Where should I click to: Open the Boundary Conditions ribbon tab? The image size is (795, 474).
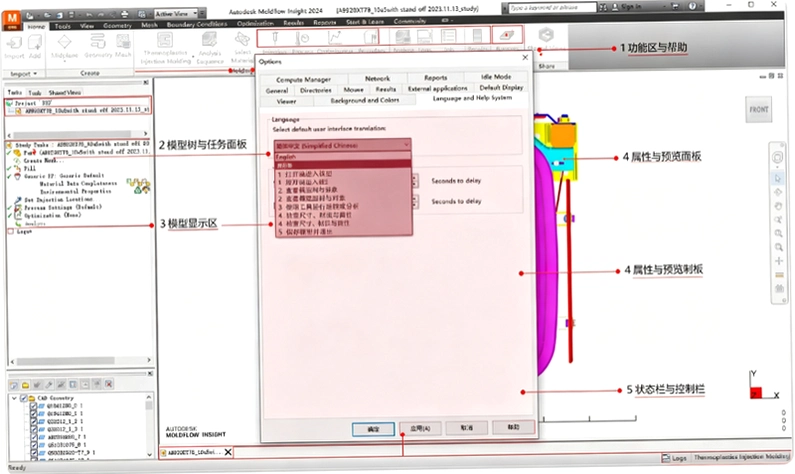[197, 24]
